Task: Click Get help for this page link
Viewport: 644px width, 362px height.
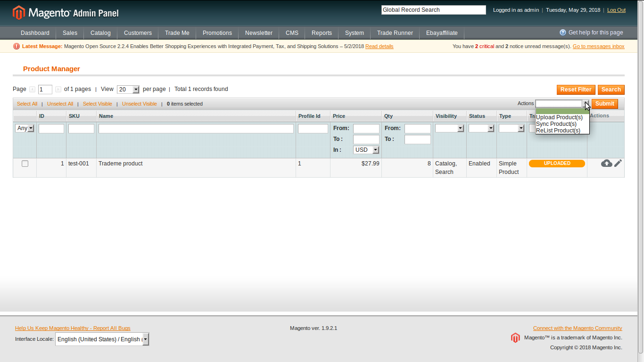Action: pos(596,33)
